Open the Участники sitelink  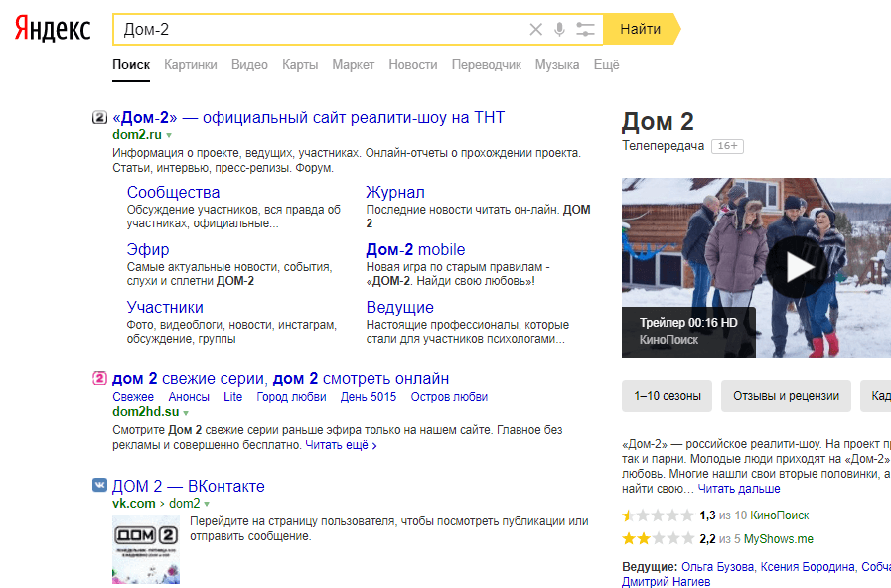(x=165, y=307)
